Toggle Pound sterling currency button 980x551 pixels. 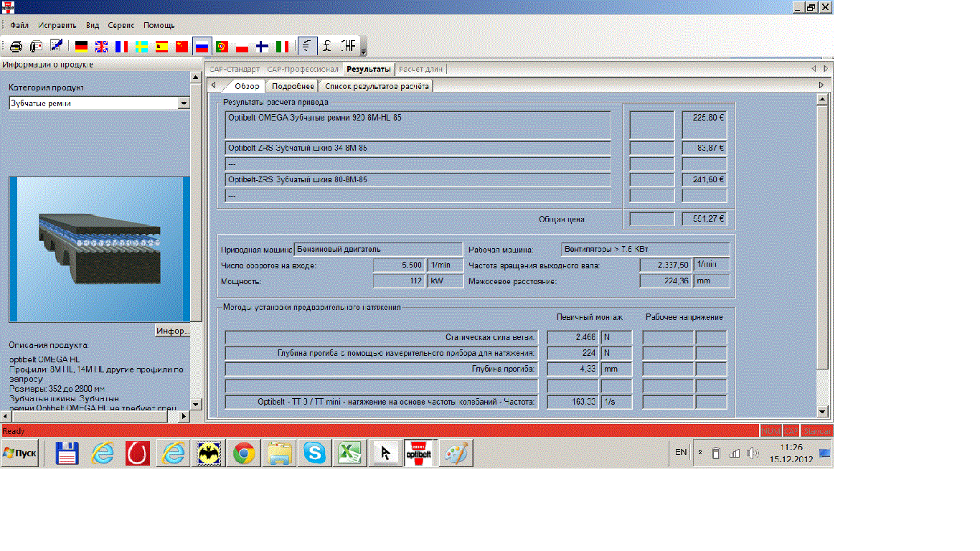pyautogui.click(x=327, y=47)
